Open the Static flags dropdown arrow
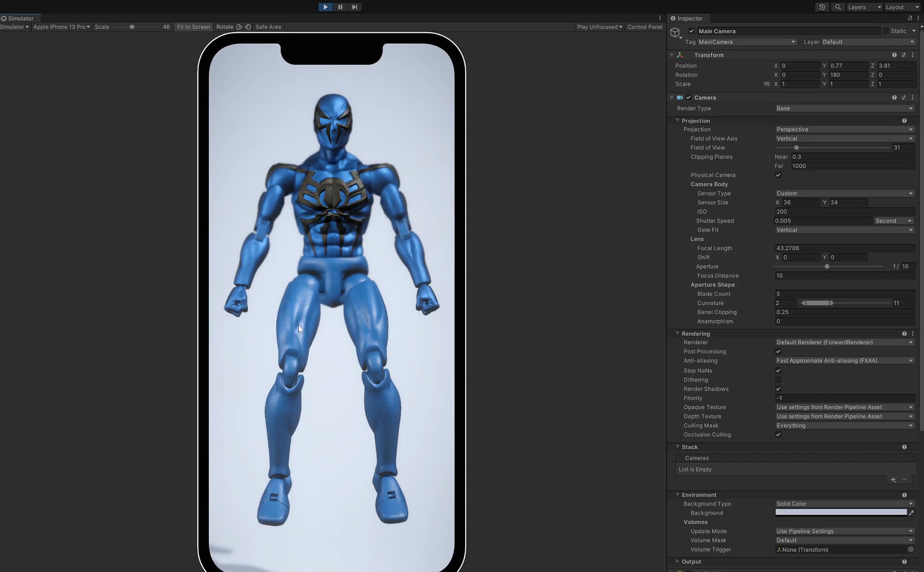The width and height of the screenshot is (924, 572). tap(914, 31)
